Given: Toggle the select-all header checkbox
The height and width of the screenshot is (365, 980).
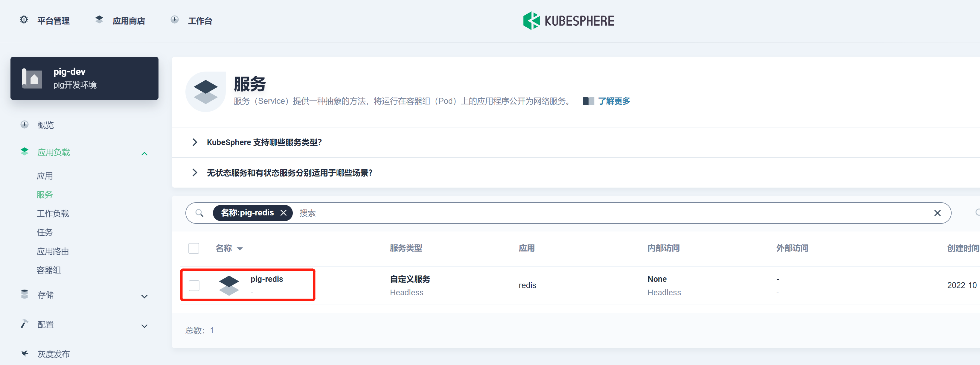Looking at the screenshot, I should pos(194,248).
